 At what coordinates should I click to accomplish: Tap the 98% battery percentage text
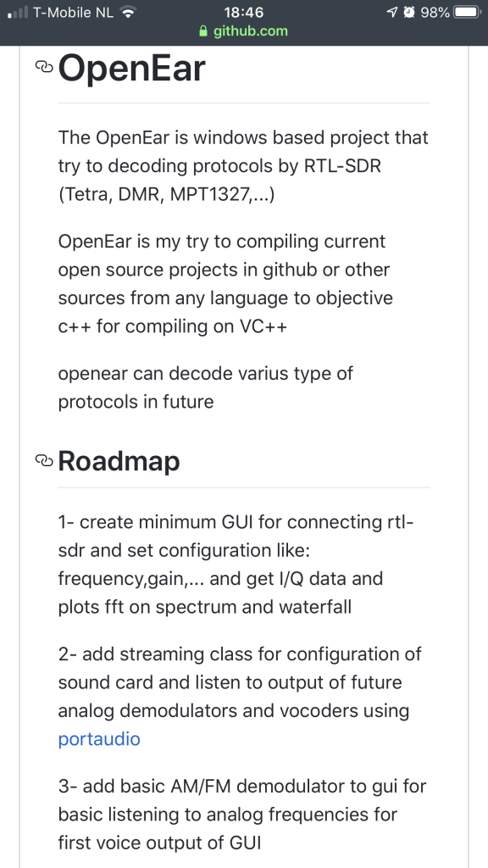click(435, 12)
